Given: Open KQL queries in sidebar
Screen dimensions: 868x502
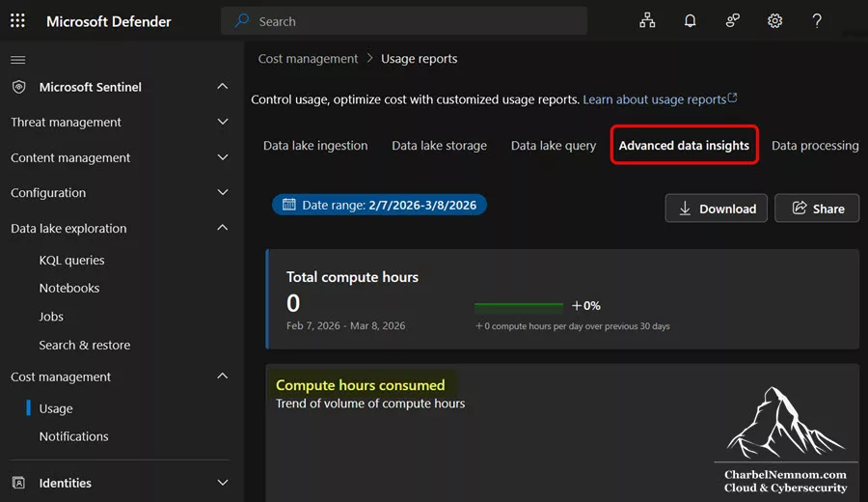Looking at the screenshot, I should (x=71, y=260).
